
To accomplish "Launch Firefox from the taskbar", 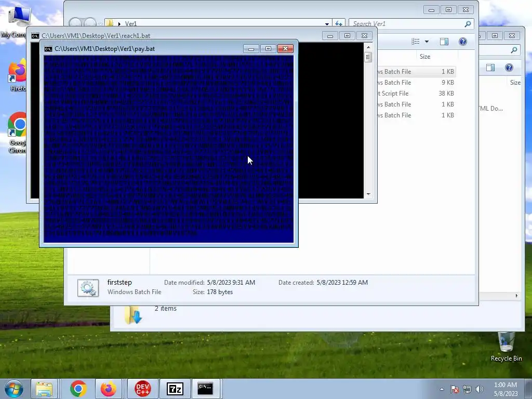I will [108, 389].
